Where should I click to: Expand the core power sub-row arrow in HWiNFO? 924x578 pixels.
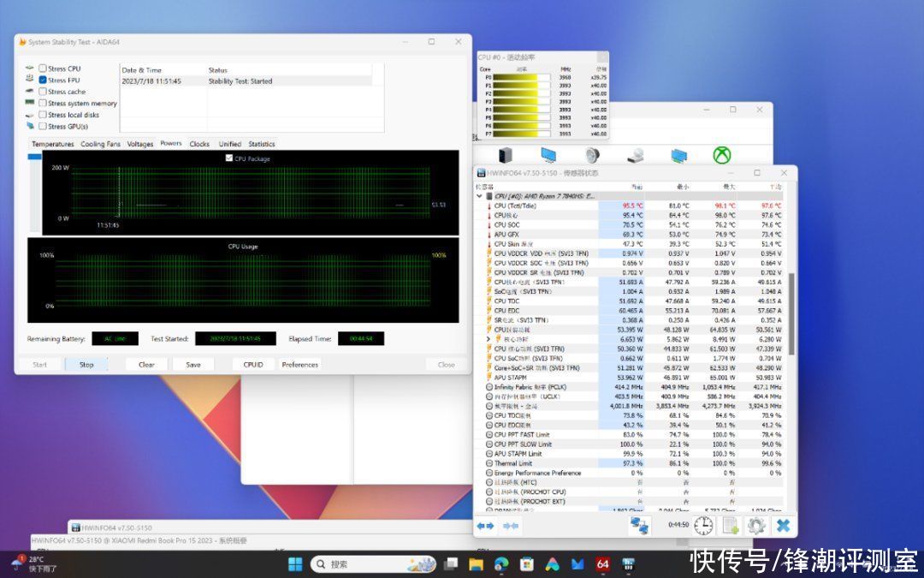[488, 339]
